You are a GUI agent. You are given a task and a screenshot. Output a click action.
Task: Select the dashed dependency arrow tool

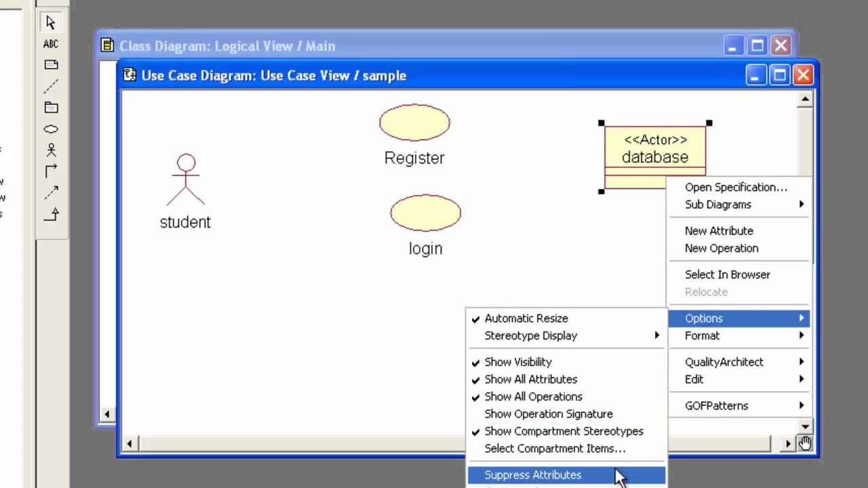pyautogui.click(x=51, y=192)
